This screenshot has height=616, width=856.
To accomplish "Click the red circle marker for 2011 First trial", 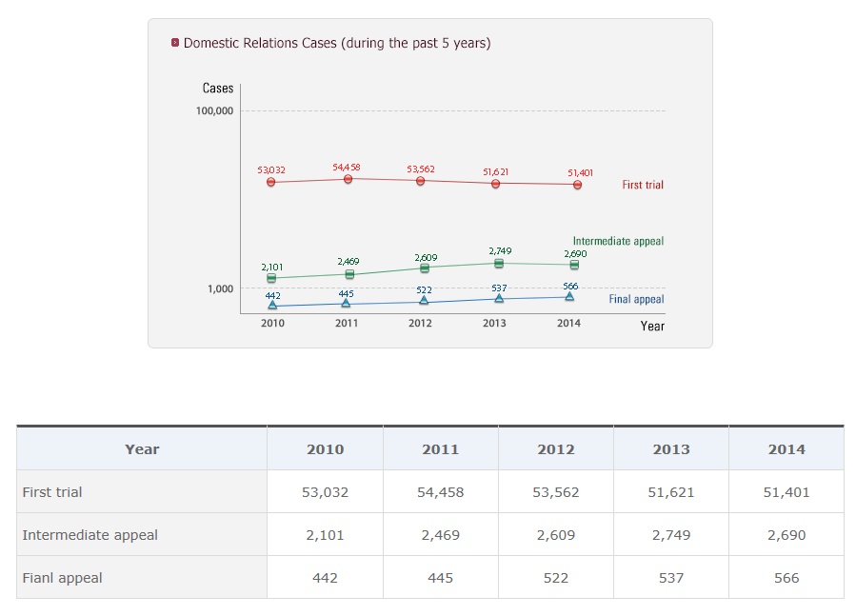I will pos(348,179).
